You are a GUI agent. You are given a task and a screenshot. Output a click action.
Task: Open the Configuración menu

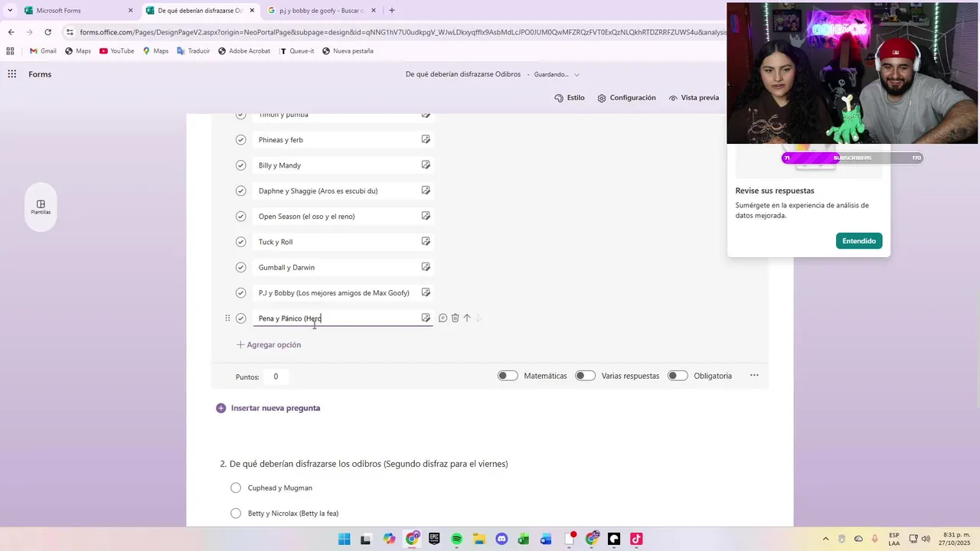coord(627,98)
